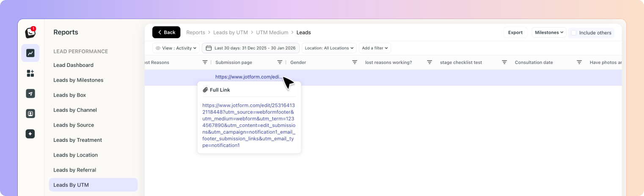Select Leads By UTM report
The height and width of the screenshot is (196, 644).
tap(93, 185)
